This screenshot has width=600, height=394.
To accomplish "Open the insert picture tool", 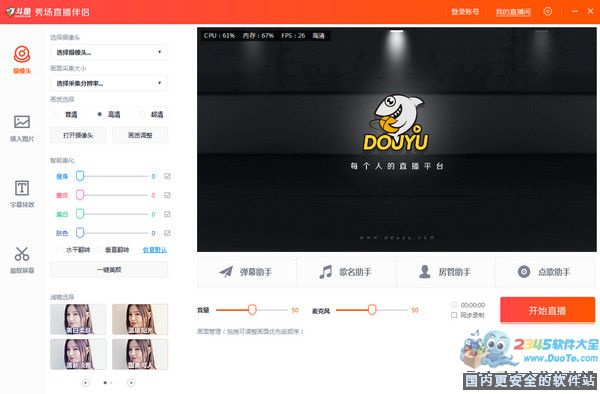I will click(x=22, y=122).
